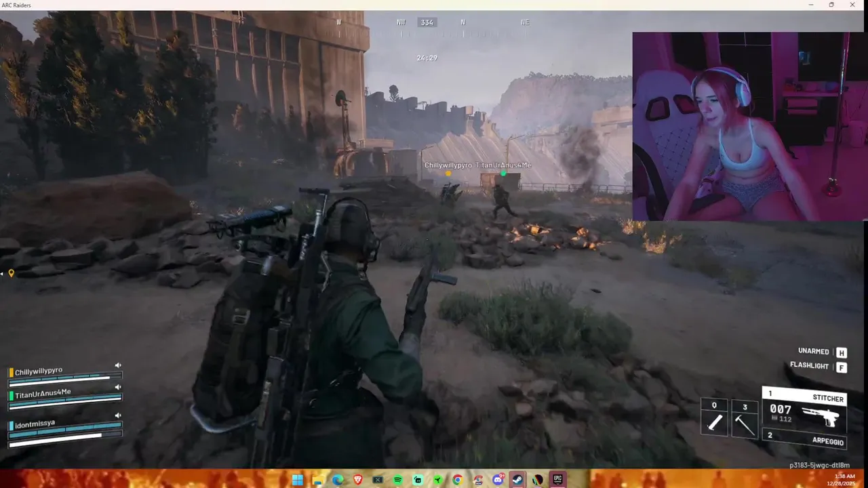Click the floating Chillywillypyro nametag in world
The width and height of the screenshot is (868, 488).
448,165
